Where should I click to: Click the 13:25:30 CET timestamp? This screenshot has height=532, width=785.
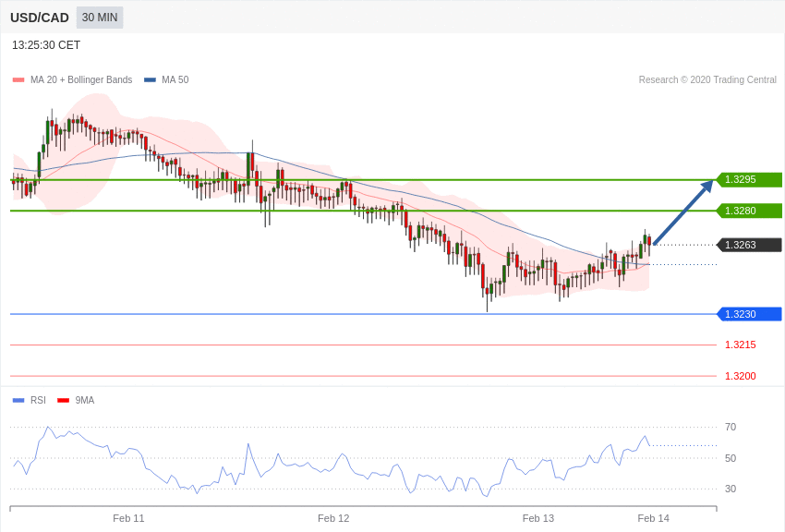point(46,45)
